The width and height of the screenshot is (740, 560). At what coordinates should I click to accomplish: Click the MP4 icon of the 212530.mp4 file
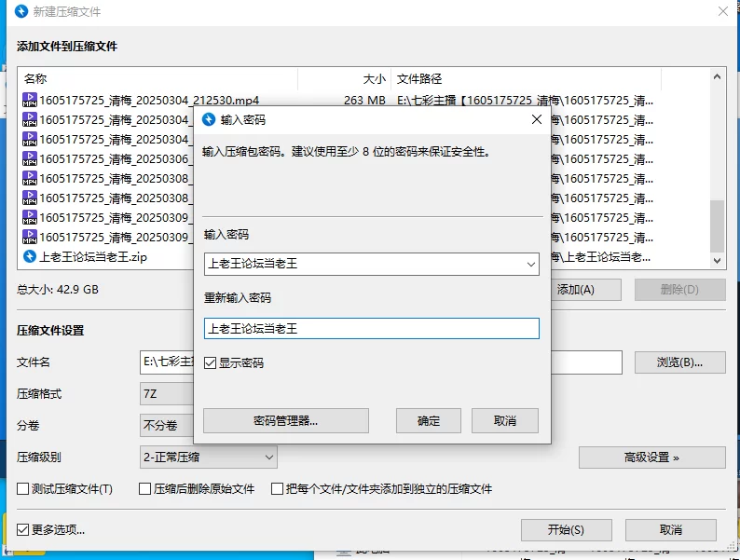tap(30, 100)
